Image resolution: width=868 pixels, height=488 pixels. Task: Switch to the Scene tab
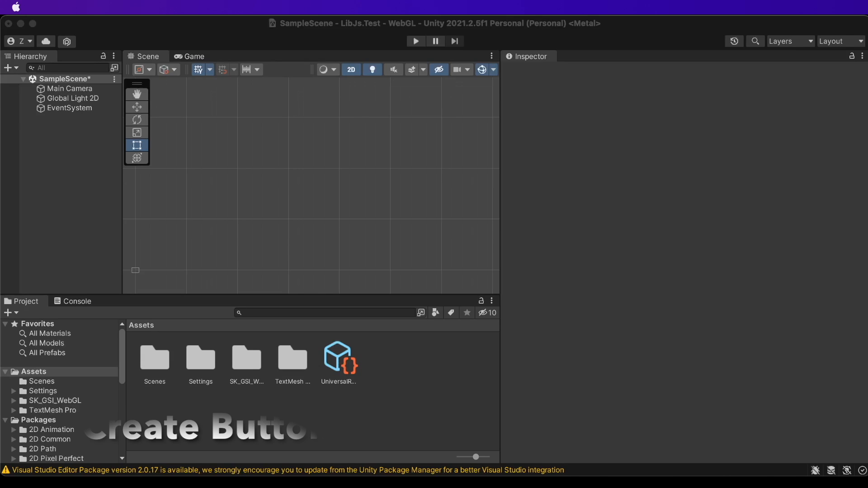(x=144, y=56)
